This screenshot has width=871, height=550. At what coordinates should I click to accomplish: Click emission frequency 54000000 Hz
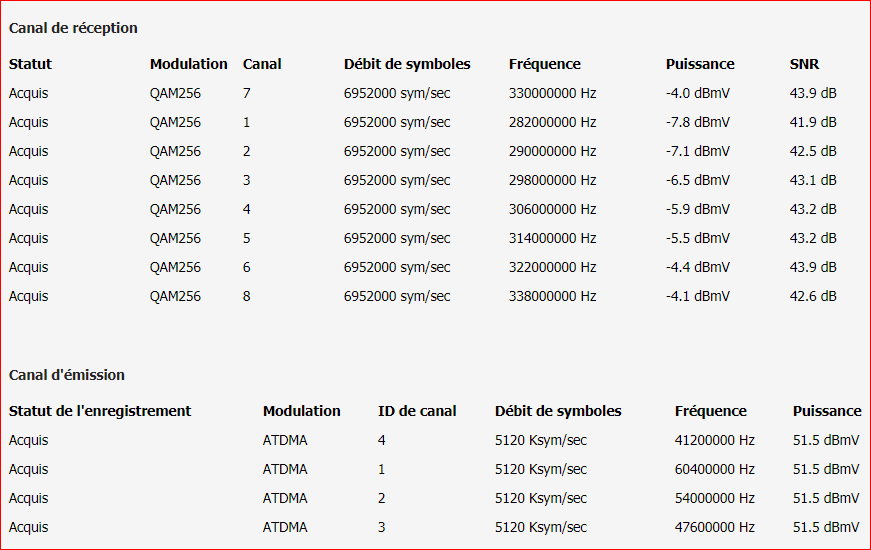(x=714, y=498)
